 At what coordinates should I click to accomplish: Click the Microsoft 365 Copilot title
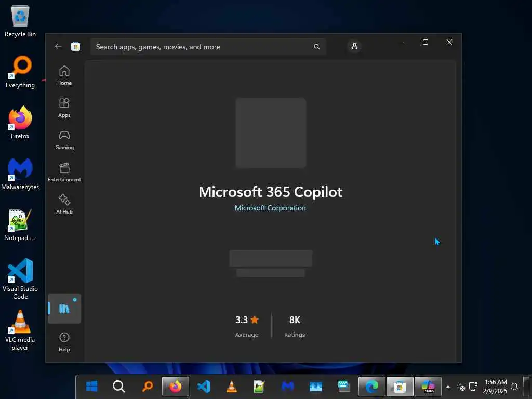270,192
